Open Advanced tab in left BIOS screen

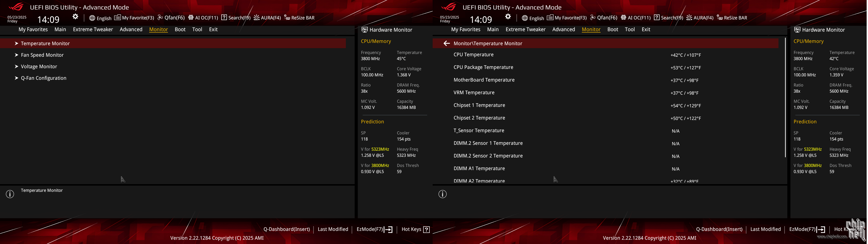click(x=131, y=29)
